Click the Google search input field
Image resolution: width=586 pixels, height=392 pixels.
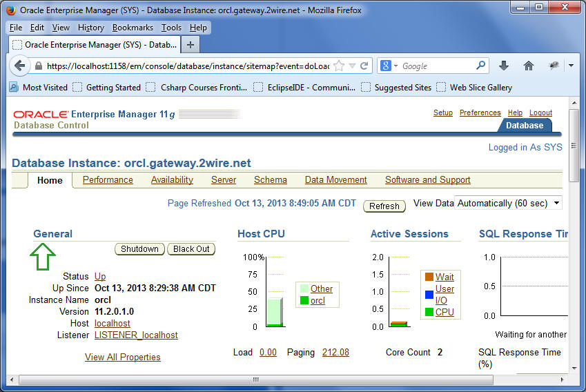tap(435, 66)
